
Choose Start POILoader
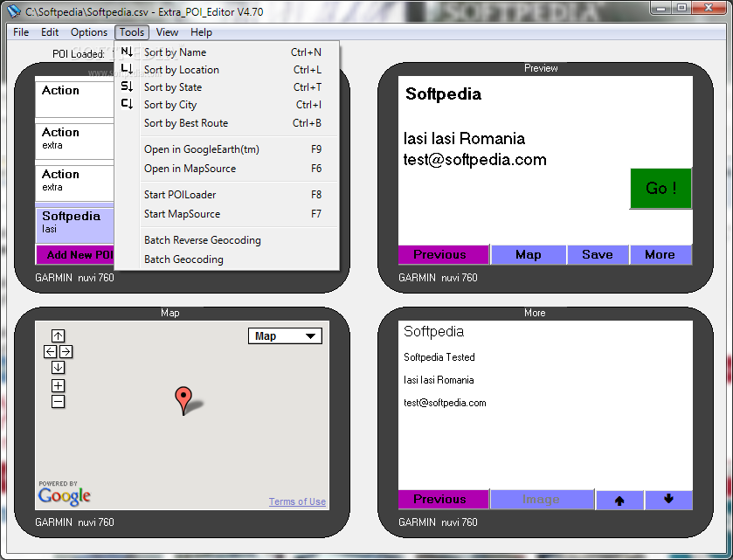[227, 195]
